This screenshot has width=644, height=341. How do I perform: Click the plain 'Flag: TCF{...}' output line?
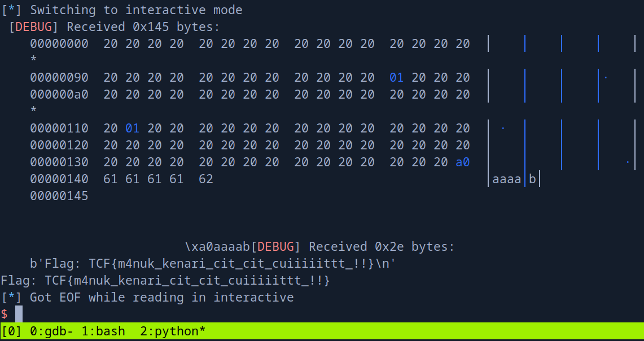coord(165,281)
